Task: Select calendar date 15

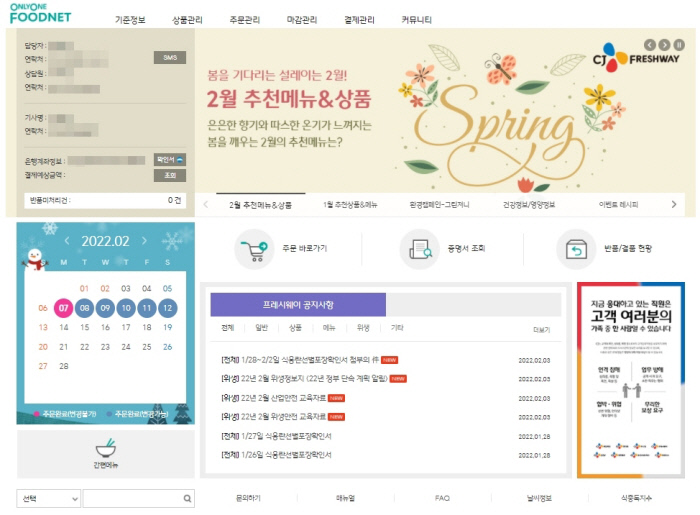Action: click(84, 328)
